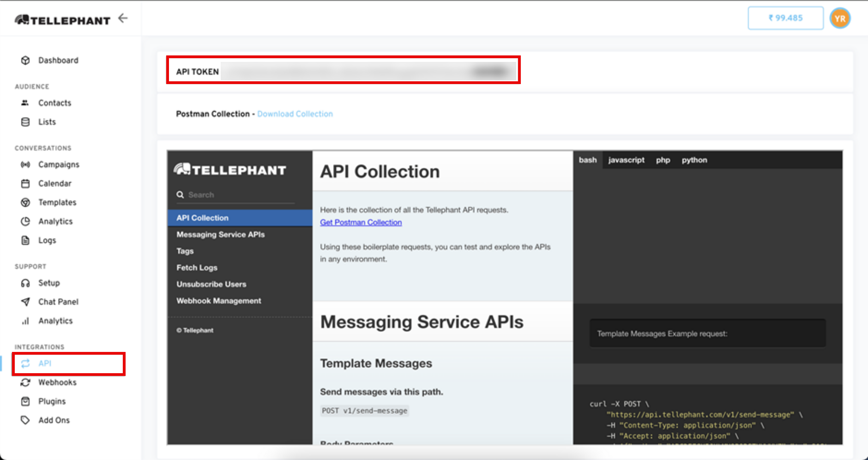Select Unsubscribe Users in docs navigation
This screenshot has width=868, height=460.
tap(240, 284)
